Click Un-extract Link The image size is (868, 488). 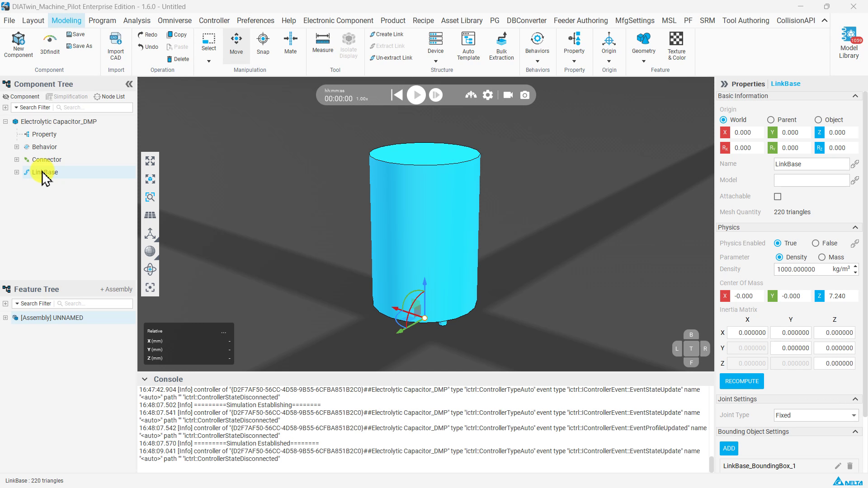pyautogui.click(x=391, y=58)
